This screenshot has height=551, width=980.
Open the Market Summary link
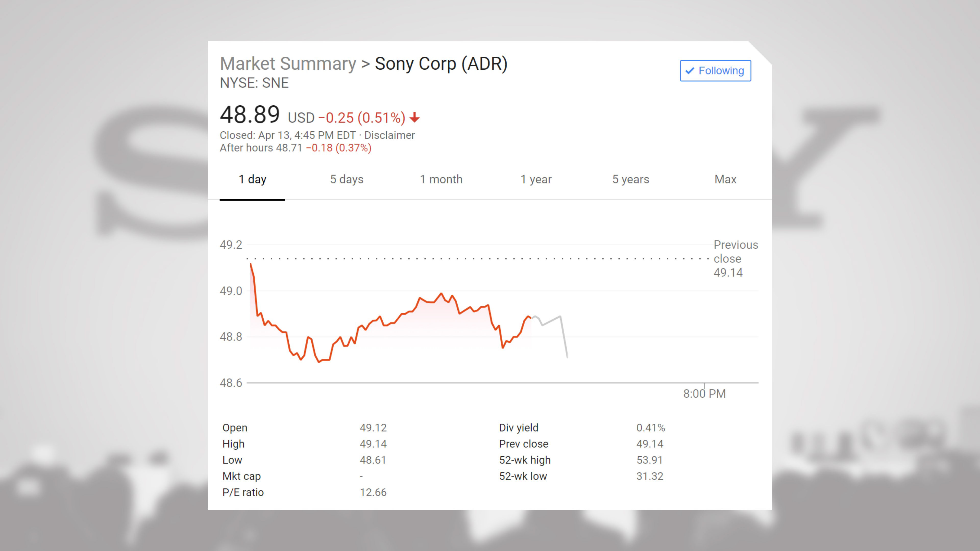pyautogui.click(x=288, y=64)
